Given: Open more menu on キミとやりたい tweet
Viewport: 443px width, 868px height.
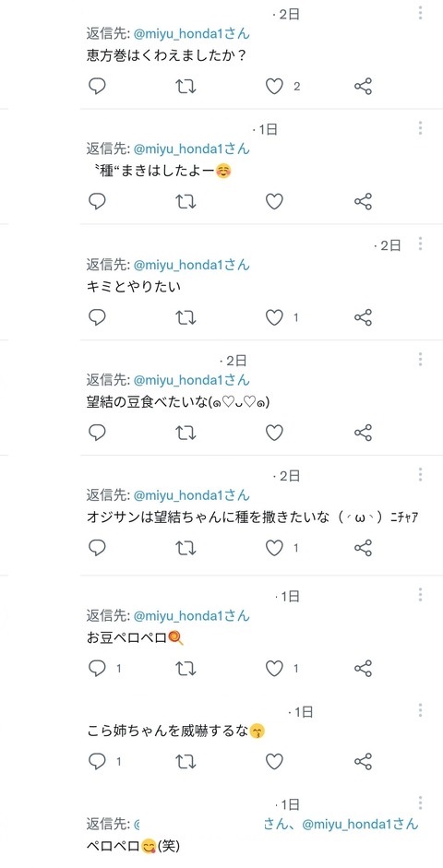Looking at the screenshot, I should 420,244.
